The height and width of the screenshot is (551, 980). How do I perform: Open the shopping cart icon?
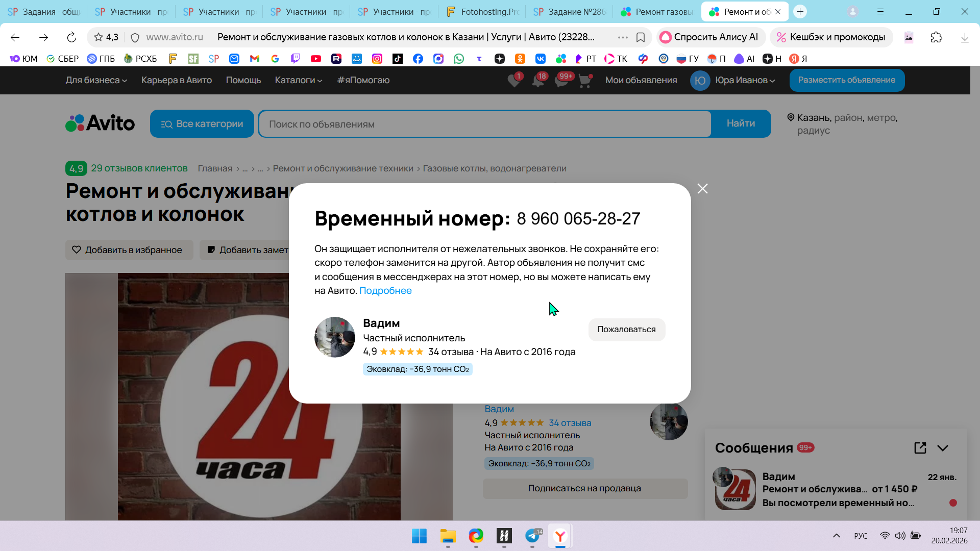585,81
